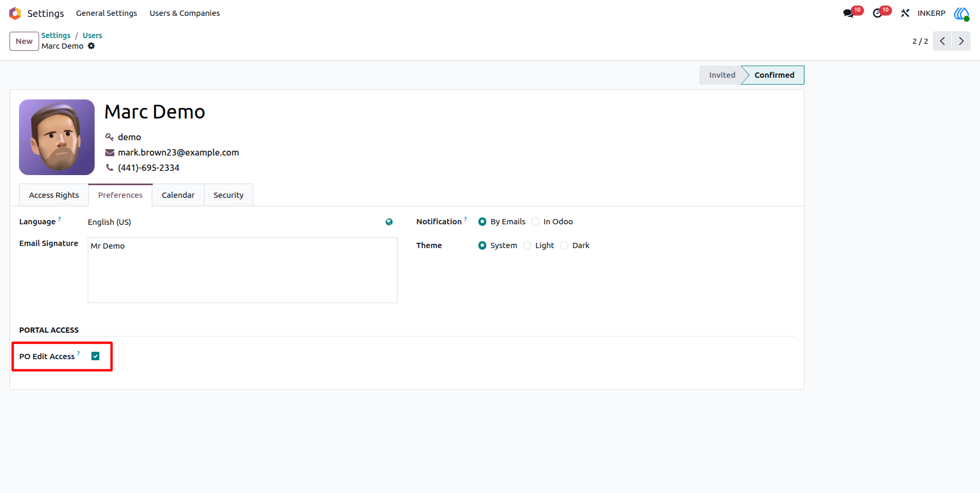Open the user avatar menu
The width and height of the screenshot is (980, 493).
tap(961, 13)
